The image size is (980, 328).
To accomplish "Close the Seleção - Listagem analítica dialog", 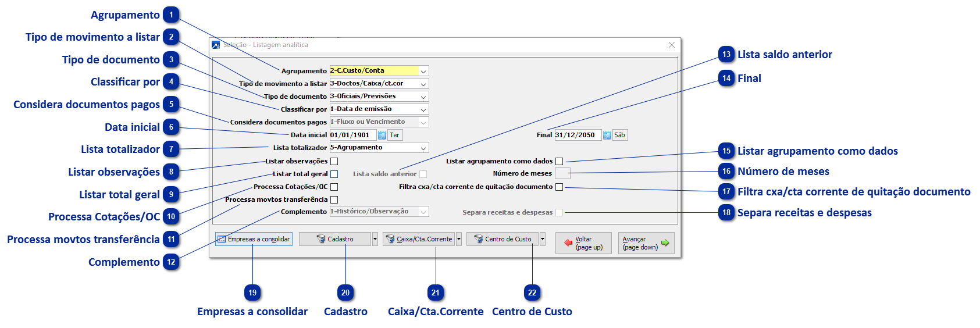I will click(x=672, y=45).
